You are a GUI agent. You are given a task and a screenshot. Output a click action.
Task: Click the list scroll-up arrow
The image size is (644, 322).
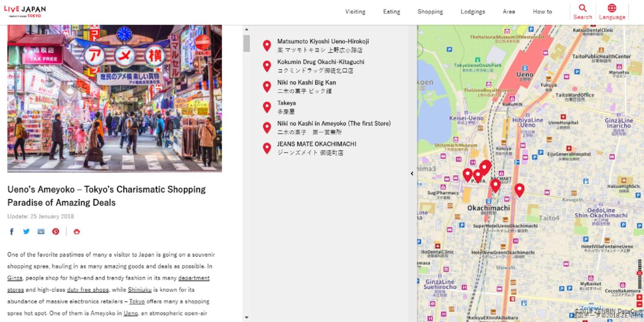[247, 29]
